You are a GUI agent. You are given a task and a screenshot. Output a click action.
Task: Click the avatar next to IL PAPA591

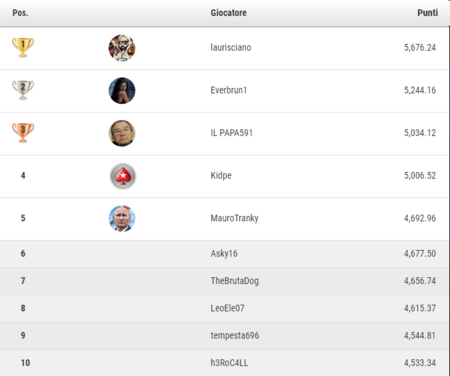point(122,133)
